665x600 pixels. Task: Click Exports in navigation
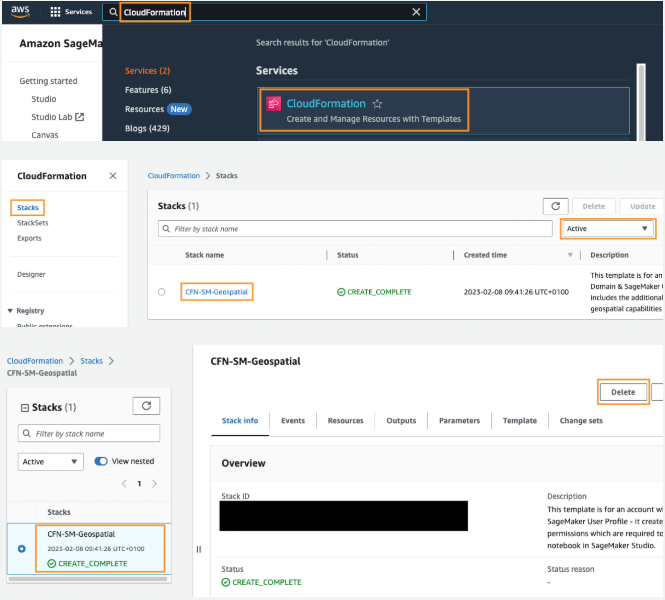pyautogui.click(x=29, y=238)
